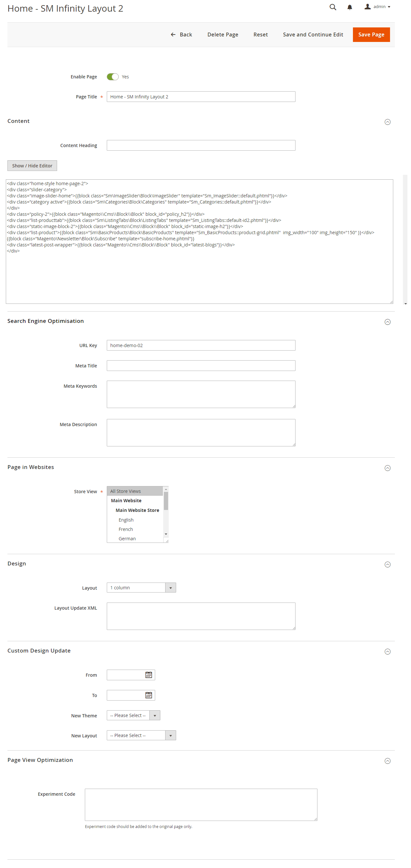This screenshot has height=868, width=411.
Task: Collapse the Design section
Action: point(387,564)
